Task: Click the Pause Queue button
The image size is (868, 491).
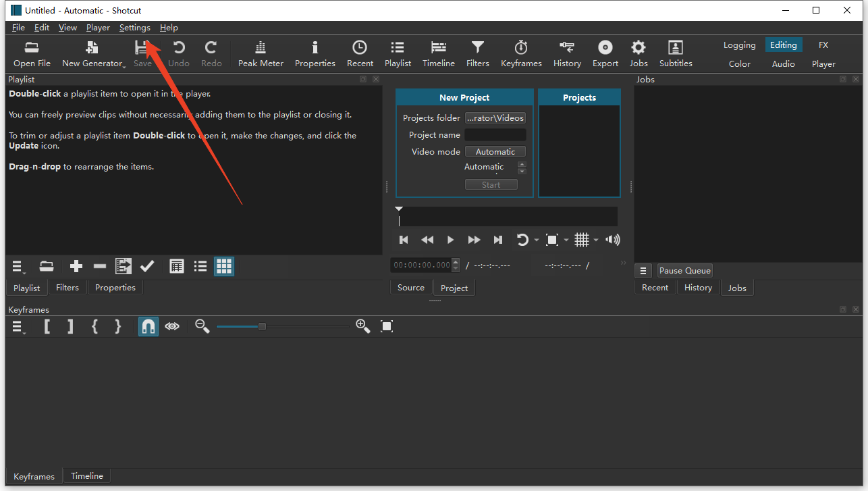Action: (684, 271)
